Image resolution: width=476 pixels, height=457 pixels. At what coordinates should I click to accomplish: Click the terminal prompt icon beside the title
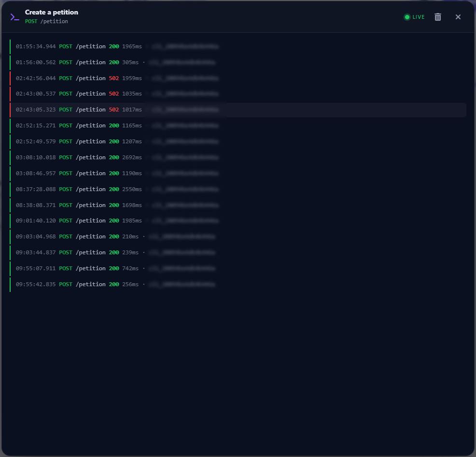[15, 17]
